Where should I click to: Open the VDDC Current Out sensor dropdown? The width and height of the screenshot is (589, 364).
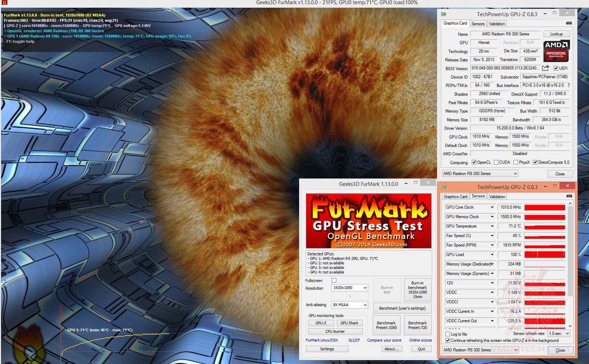click(x=492, y=321)
